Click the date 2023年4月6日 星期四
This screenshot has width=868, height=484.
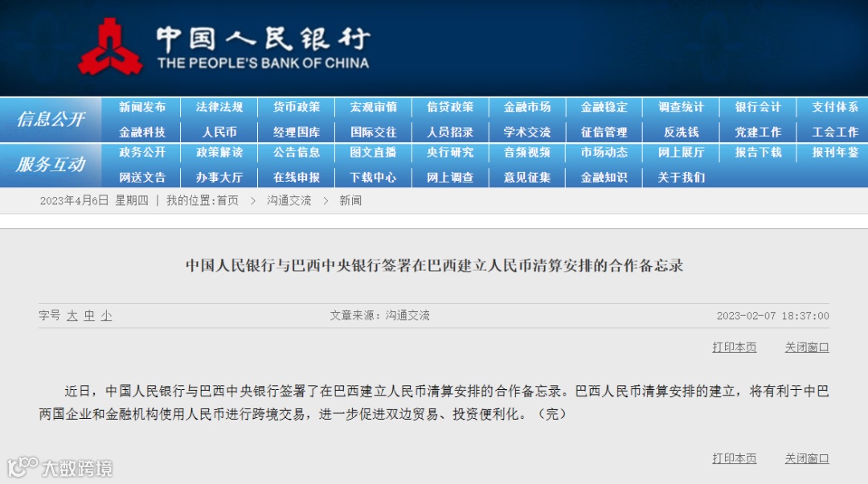pos(94,200)
